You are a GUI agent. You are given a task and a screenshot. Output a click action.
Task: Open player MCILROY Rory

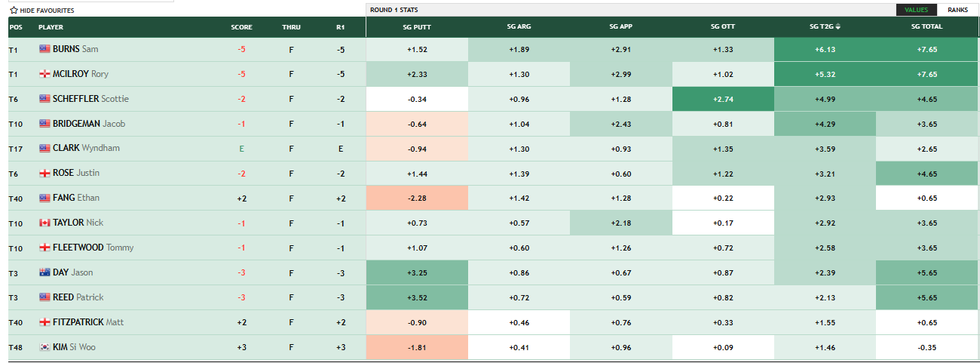81,74
